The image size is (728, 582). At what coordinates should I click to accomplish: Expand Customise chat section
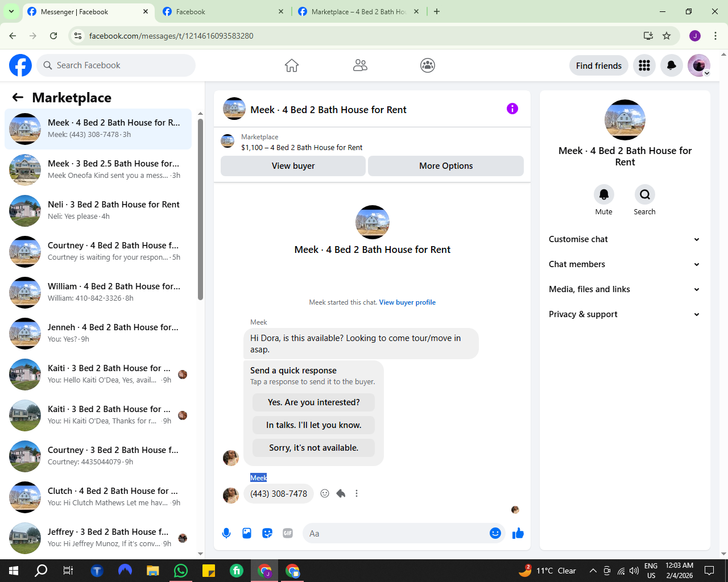coord(624,239)
